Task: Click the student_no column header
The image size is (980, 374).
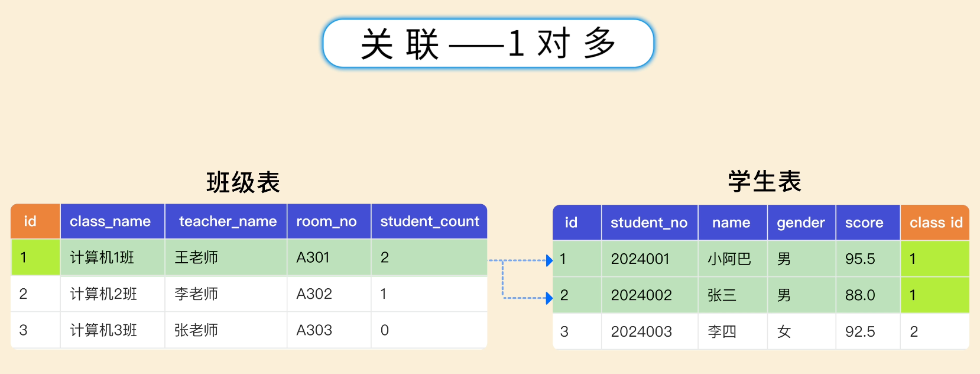Action: click(x=648, y=223)
